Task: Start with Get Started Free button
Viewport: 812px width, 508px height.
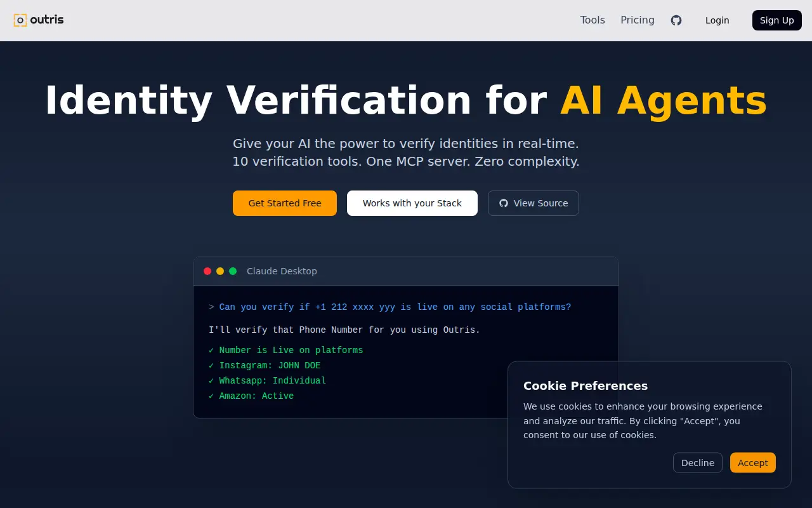Action: (285, 203)
